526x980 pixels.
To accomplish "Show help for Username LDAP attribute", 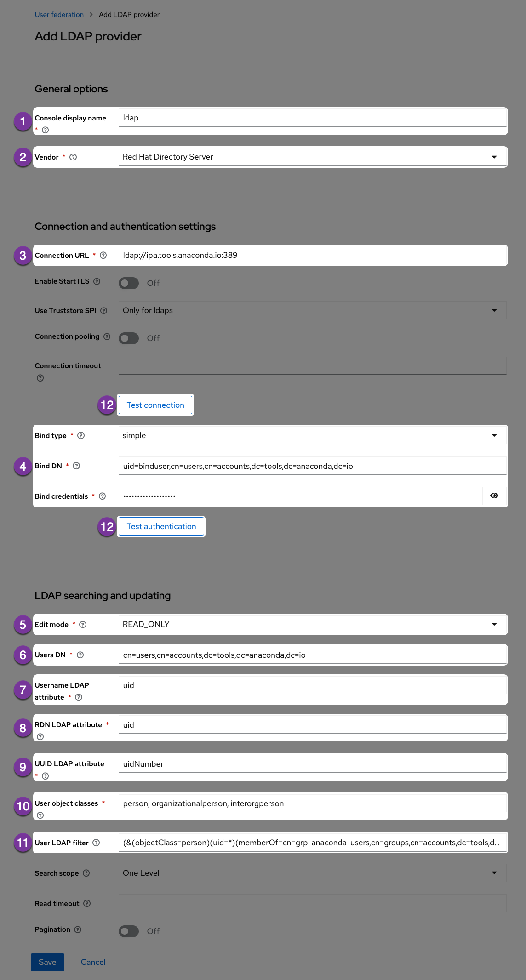I will tap(79, 697).
